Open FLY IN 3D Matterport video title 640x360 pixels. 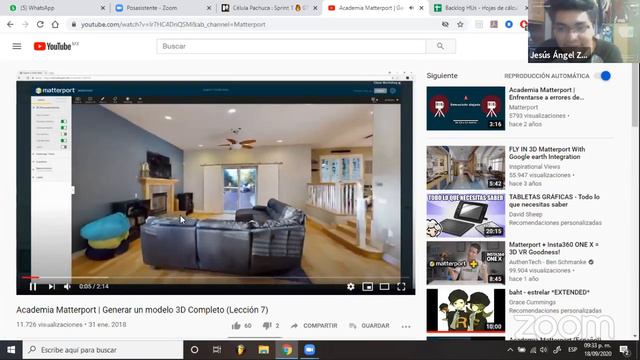[x=547, y=153]
